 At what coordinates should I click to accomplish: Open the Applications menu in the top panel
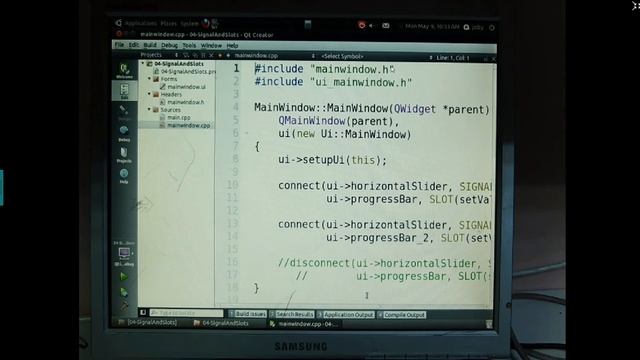coord(141,23)
